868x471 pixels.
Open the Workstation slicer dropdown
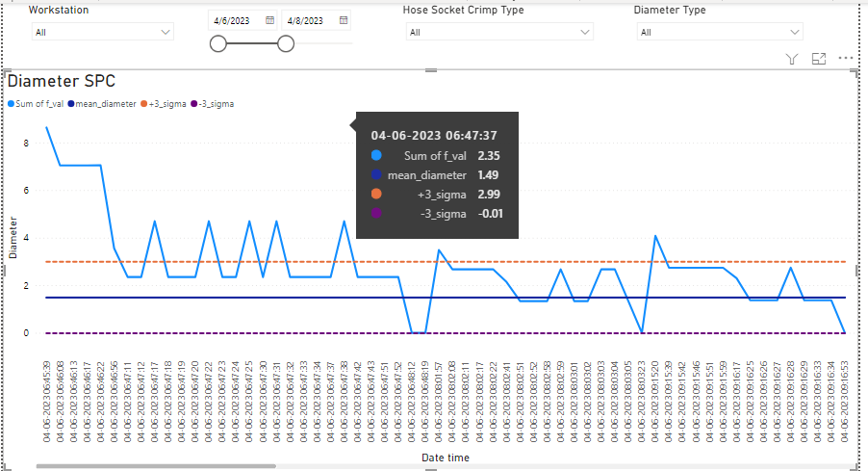pyautogui.click(x=103, y=32)
